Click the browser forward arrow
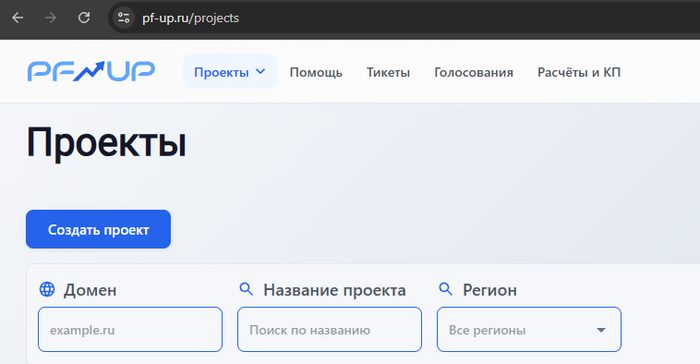The height and width of the screenshot is (364, 700). point(51,18)
